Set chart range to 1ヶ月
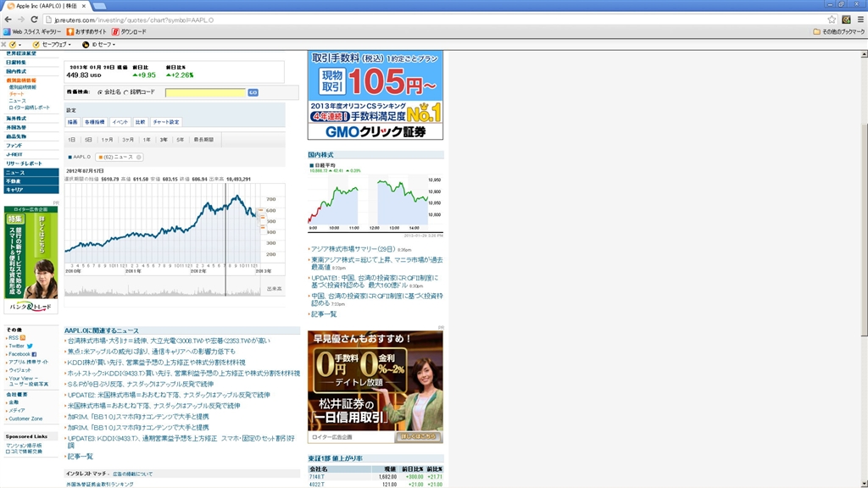 (107, 140)
